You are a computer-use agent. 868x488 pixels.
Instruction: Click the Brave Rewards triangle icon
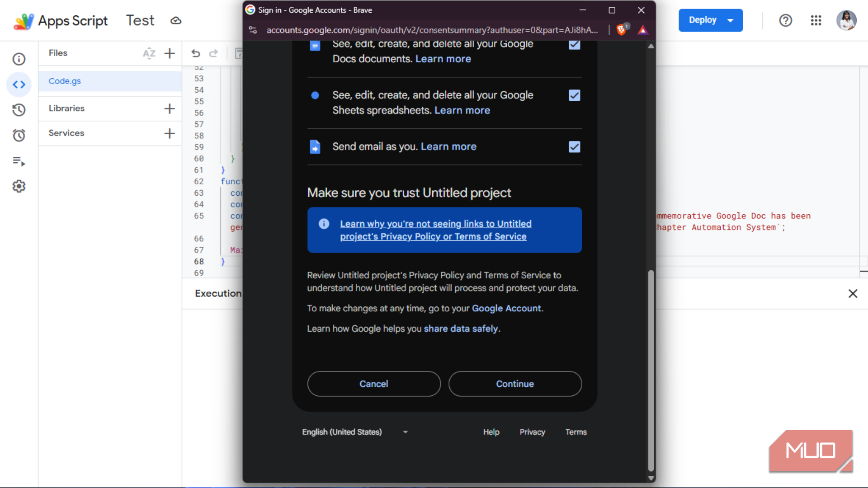[643, 30]
